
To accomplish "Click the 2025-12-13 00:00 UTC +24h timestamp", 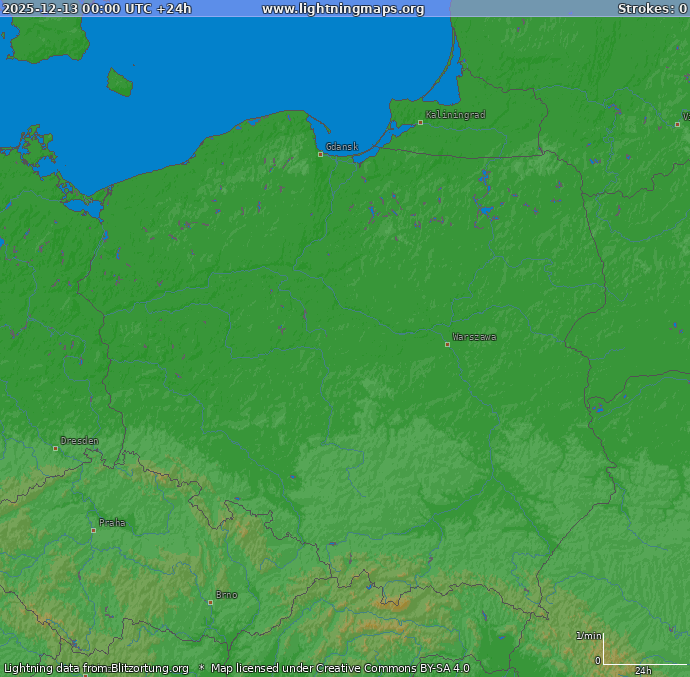I will [97, 9].
